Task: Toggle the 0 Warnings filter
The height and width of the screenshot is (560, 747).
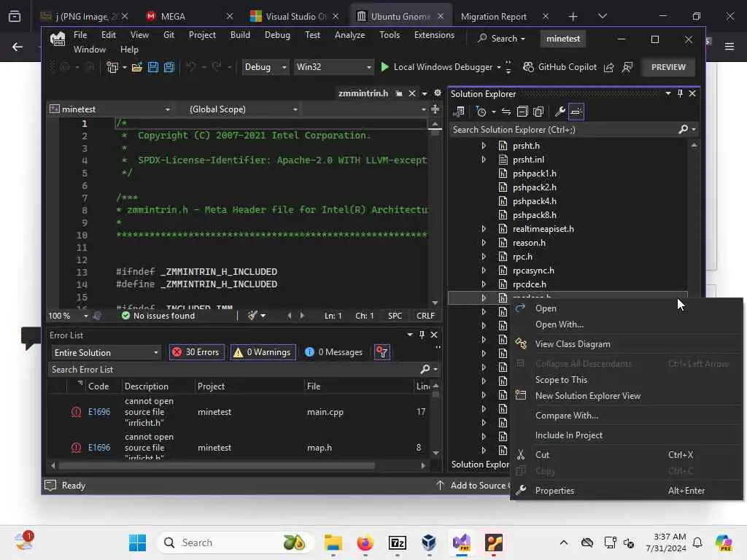Action: pyautogui.click(x=263, y=352)
